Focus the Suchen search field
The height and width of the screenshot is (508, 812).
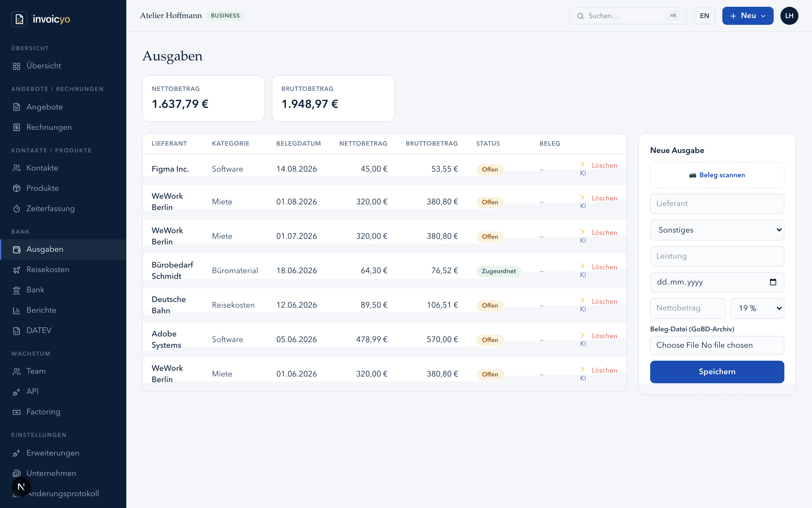pyautogui.click(x=628, y=16)
